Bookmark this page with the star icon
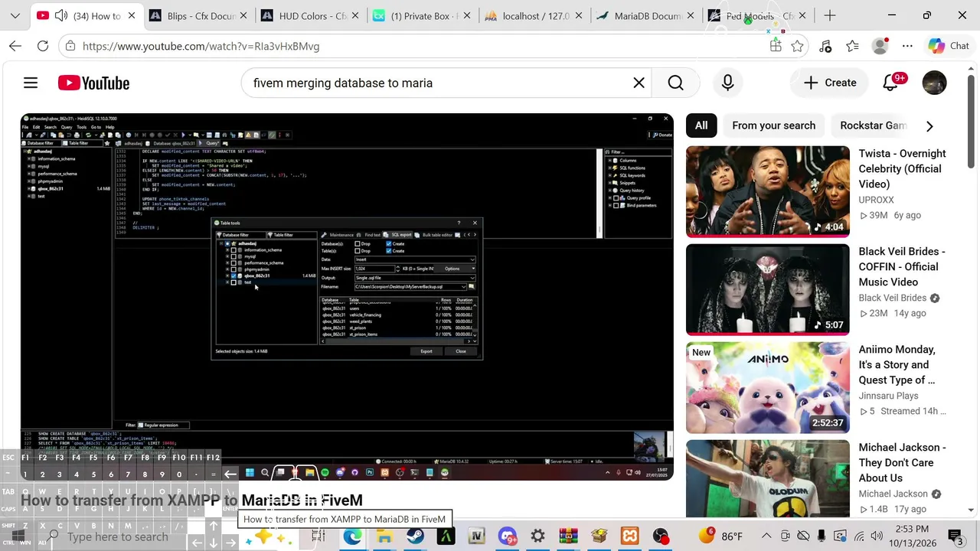The height and width of the screenshot is (551, 980). (797, 46)
